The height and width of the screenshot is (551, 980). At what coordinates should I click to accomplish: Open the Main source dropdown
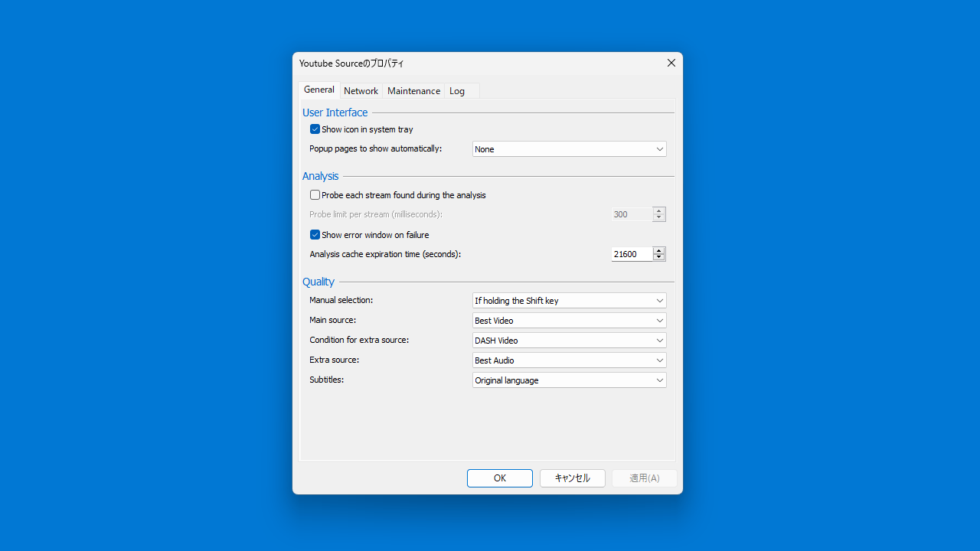click(x=569, y=321)
